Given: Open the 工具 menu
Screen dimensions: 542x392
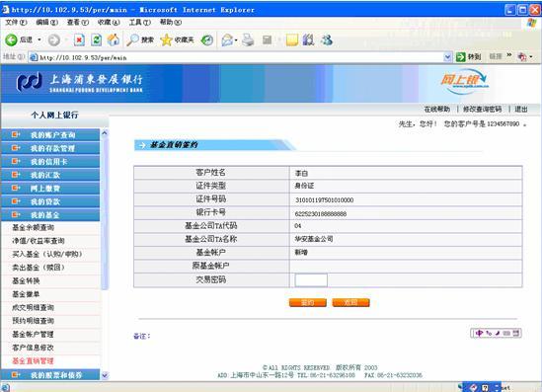Looking at the screenshot, I should pyautogui.click(x=139, y=23).
